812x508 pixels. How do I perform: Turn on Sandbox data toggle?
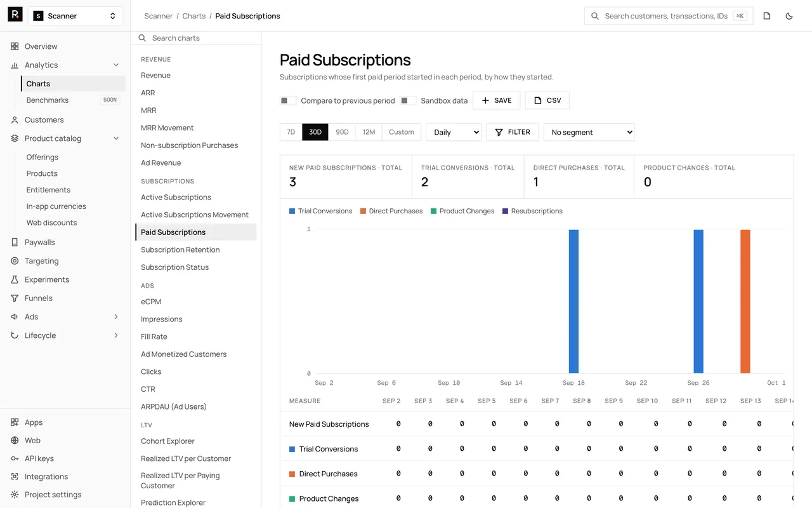(x=408, y=100)
